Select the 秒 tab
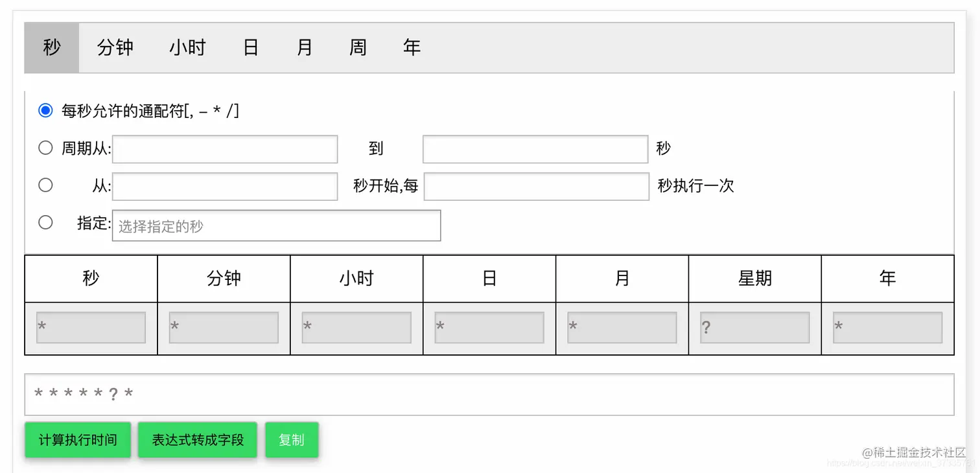 click(51, 47)
